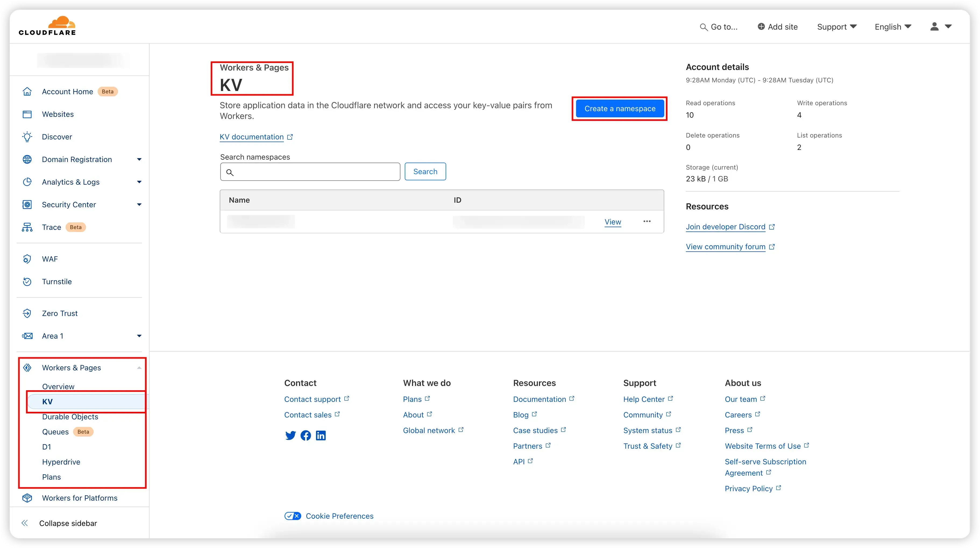Screen dimensions: 980x548
Task: Open the Website Terms of Use link
Action: click(763, 446)
